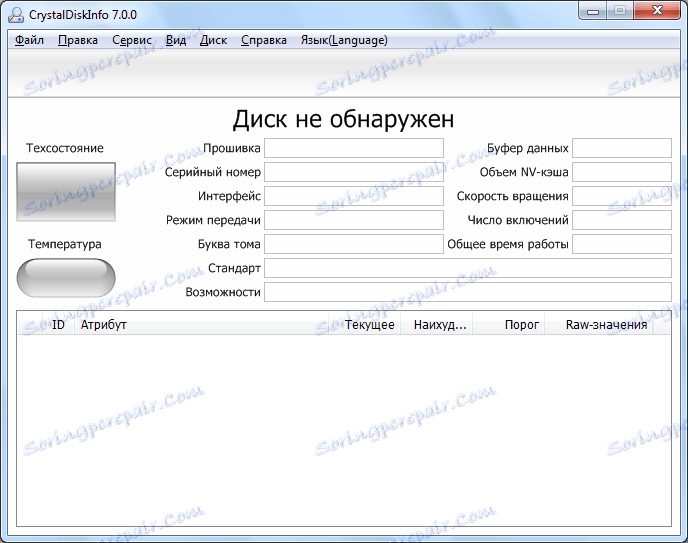Click the Буфер данных field

tap(622, 148)
